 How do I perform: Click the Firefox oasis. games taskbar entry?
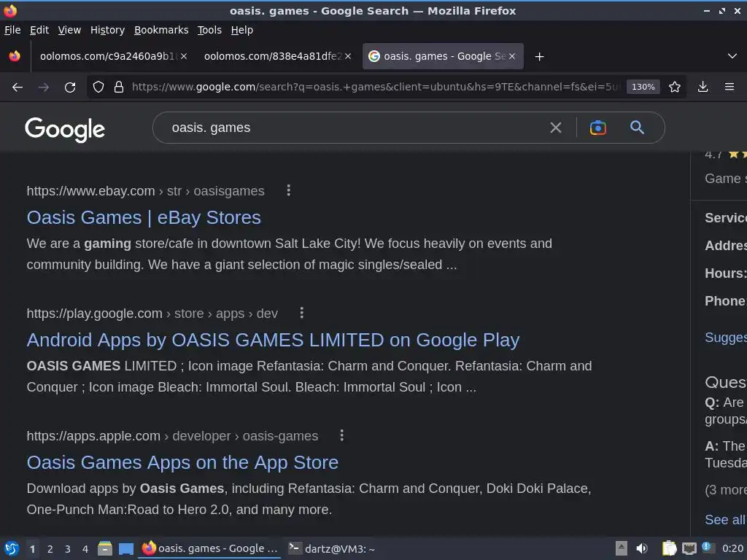pyautogui.click(x=209, y=548)
